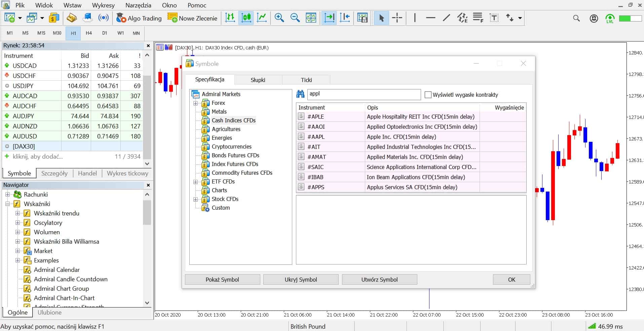644x331 pixels.
Task: Select Cryptocurrencies in the symbol tree
Action: [231, 147]
